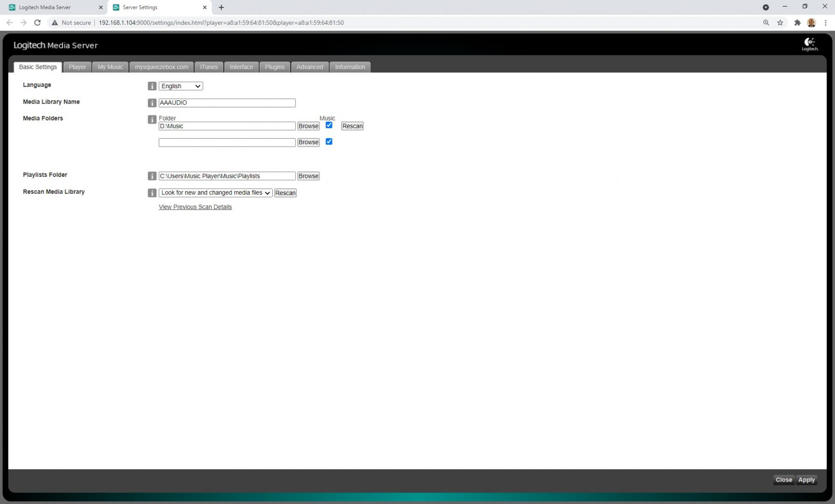Open the My Music tab
Screen dimensions: 835x504
point(110,67)
